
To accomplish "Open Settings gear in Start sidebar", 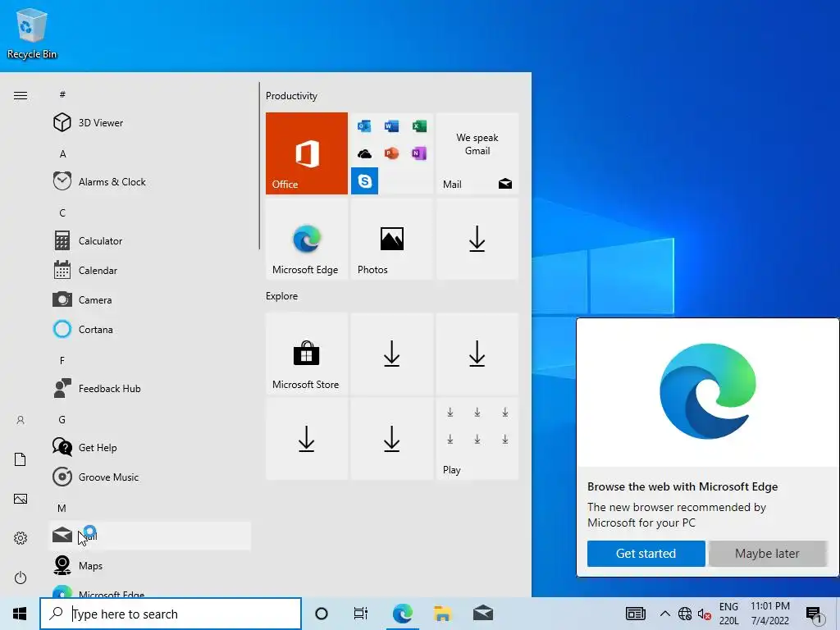I will [x=21, y=538].
